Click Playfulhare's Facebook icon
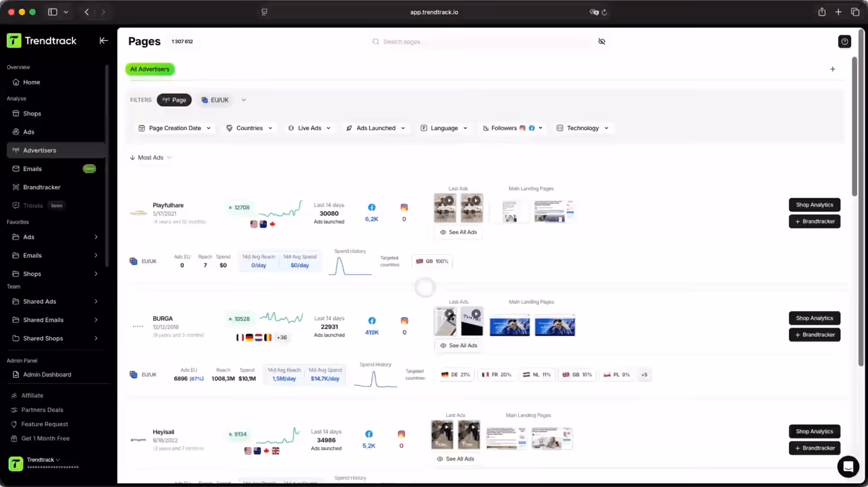 [x=372, y=207]
